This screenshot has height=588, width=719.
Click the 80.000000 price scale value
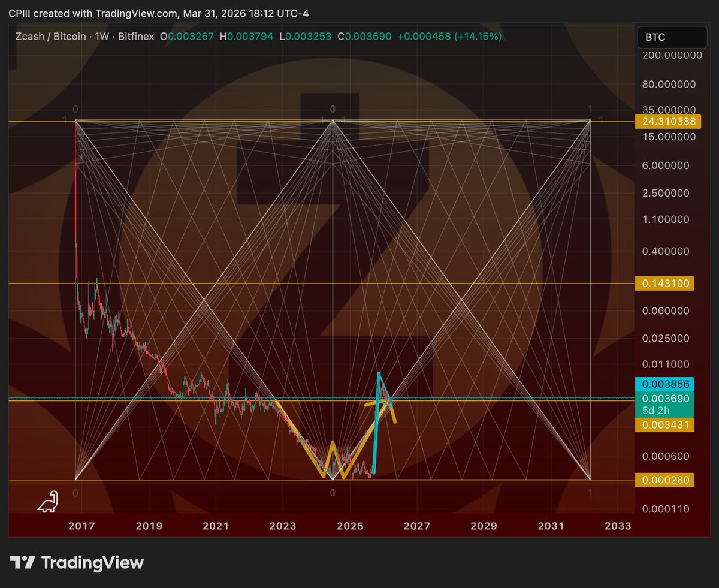pyautogui.click(x=669, y=85)
